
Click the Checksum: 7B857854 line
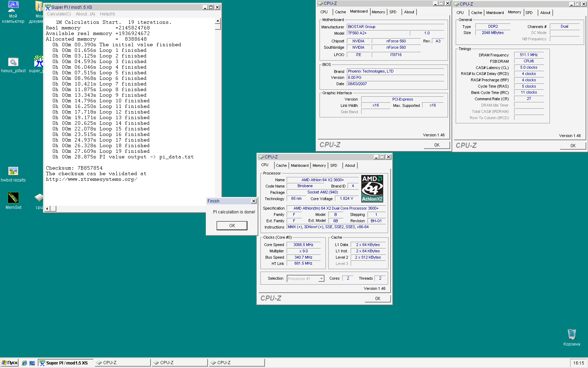coord(74,168)
